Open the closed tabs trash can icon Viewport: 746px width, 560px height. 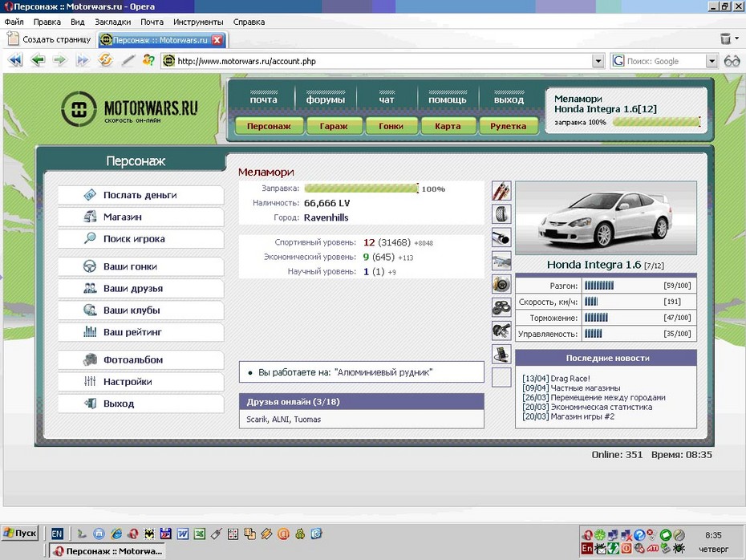725,39
